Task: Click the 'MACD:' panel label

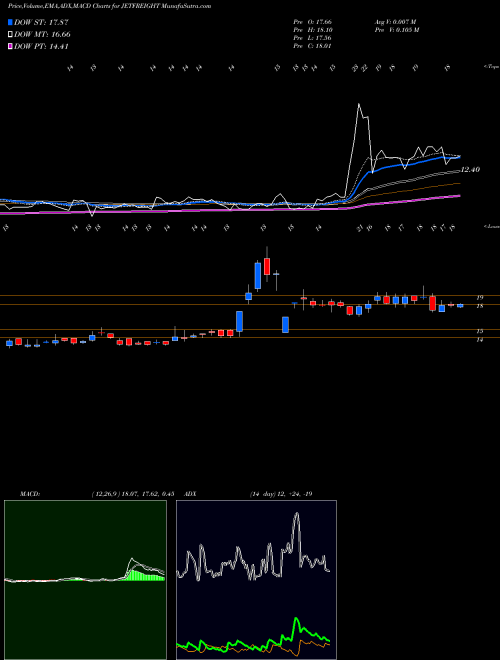Action: pos(29,494)
